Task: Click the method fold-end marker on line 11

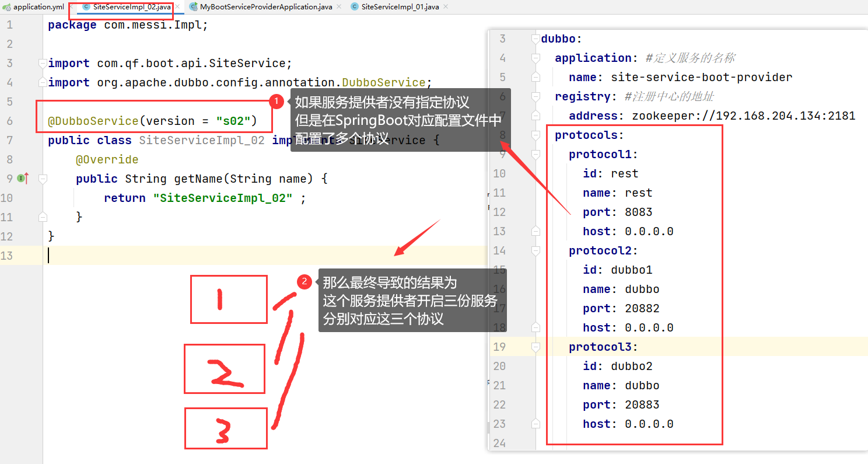Action: click(42, 217)
